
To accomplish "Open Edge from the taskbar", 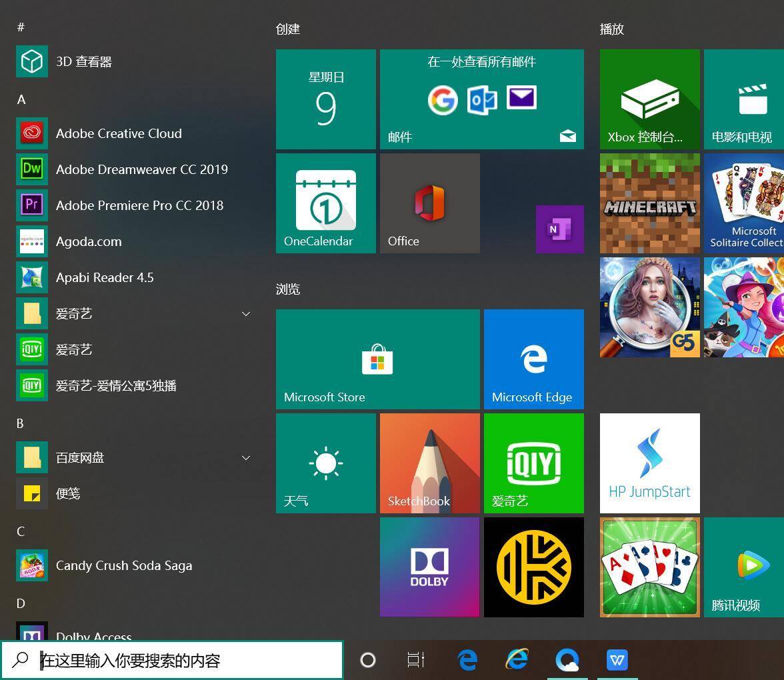I will (468, 660).
